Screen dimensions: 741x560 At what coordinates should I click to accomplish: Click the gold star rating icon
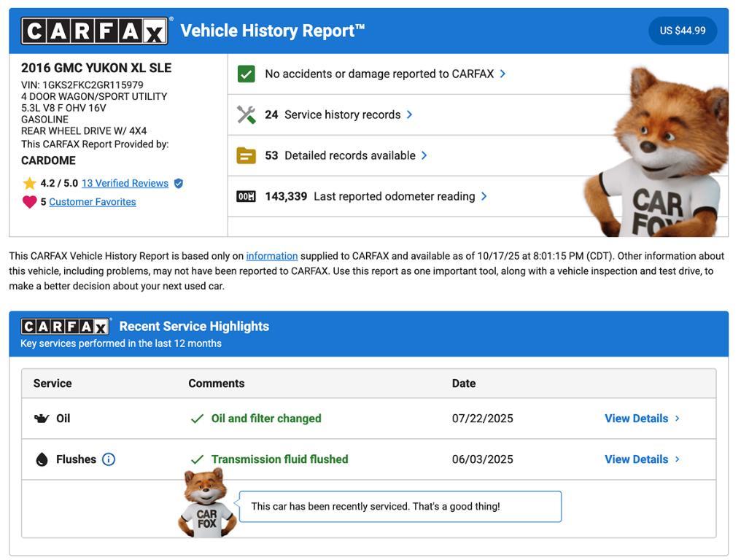(x=29, y=184)
